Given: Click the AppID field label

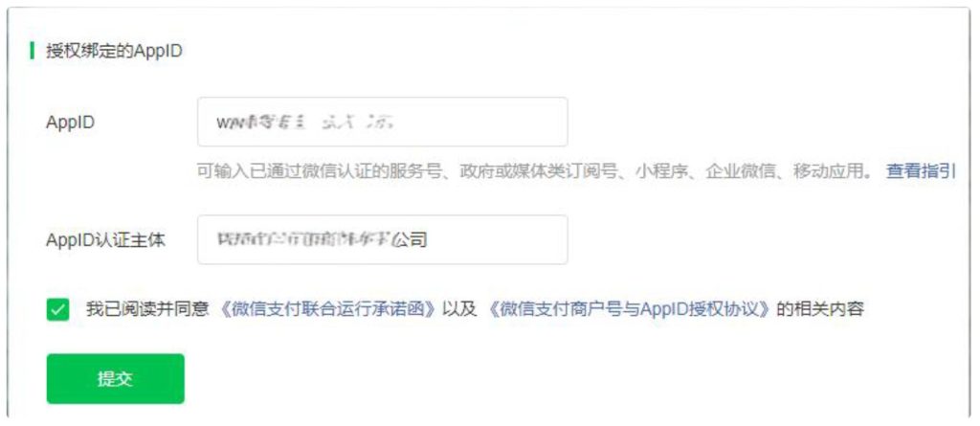Looking at the screenshot, I should [71, 122].
